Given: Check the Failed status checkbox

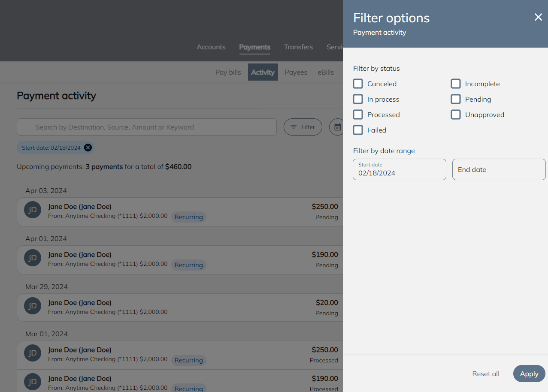Looking at the screenshot, I should pyautogui.click(x=358, y=130).
